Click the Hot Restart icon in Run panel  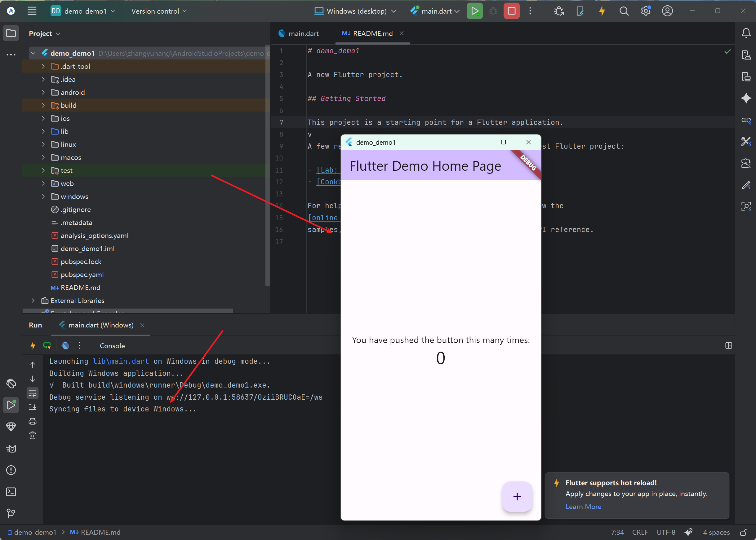coord(47,345)
